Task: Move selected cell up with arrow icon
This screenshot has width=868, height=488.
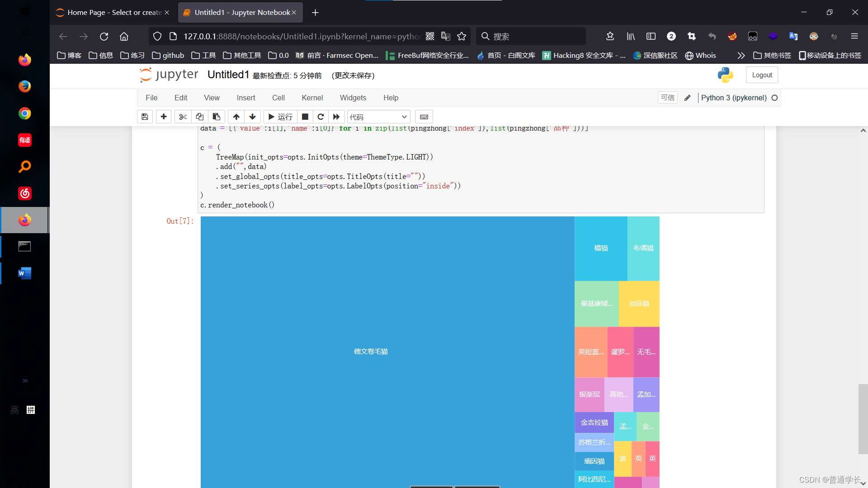Action: pos(236,117)
